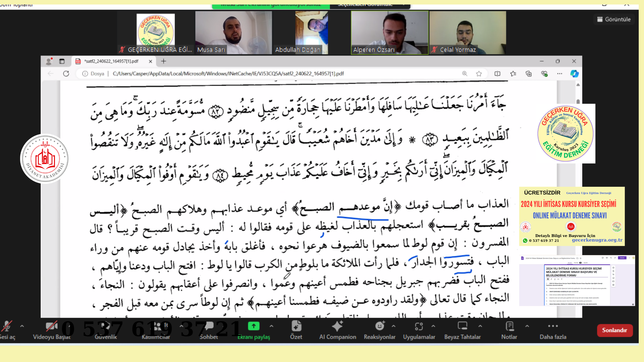The width and height of the screenshot is (644, 362).
Task: Click Edge split screen icon
Action: [x=497, y=74]
